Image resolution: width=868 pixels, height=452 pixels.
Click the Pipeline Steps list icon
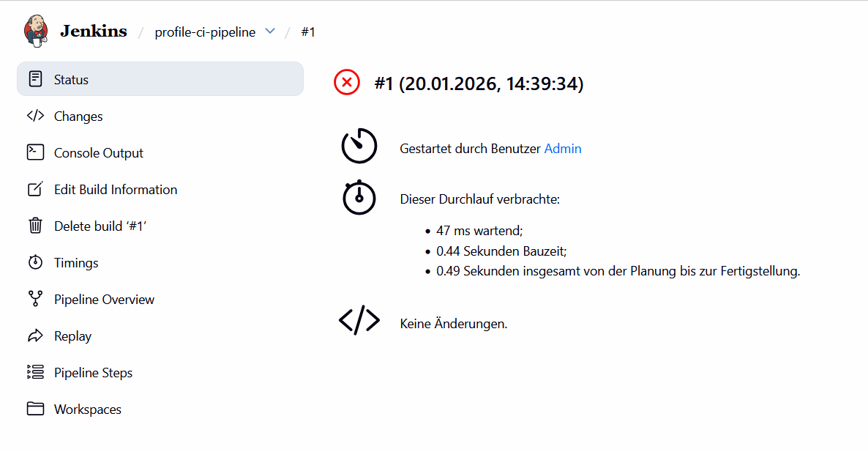[35, 372]
